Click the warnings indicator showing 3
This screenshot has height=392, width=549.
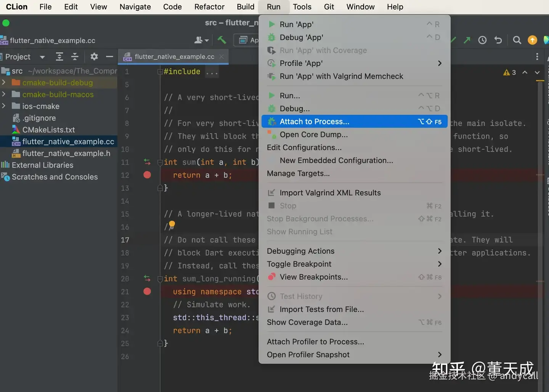[x=510, y=72]
